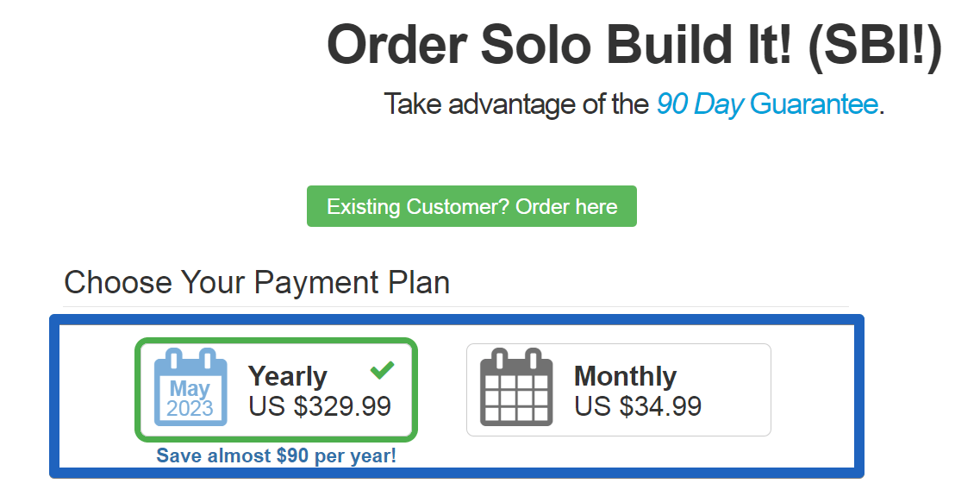The height and width of the screenshot is (496, 980).
Task: Click the year 2023 on calendar icon
Action: [x=190, y=408]
